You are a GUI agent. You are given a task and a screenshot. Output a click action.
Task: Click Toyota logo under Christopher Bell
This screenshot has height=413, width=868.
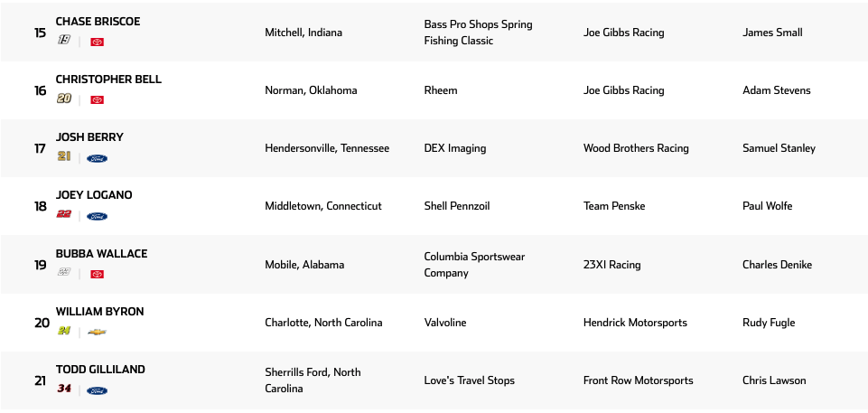pos(97,99)
